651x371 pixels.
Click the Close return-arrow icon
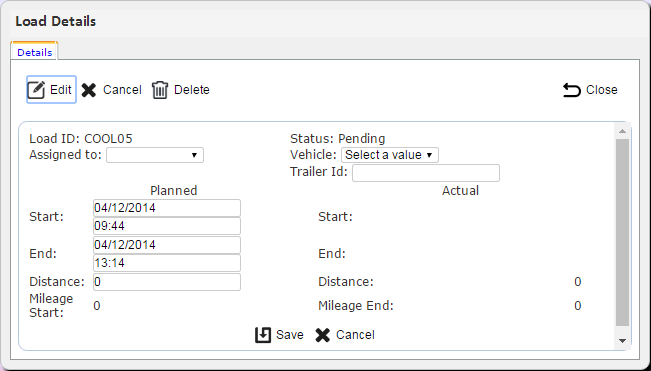coord(572,90)
